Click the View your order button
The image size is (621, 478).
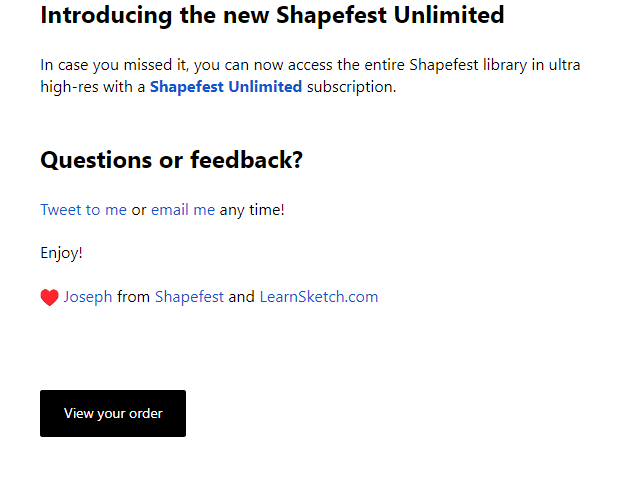pyautogui.click(x=113, y=413)
